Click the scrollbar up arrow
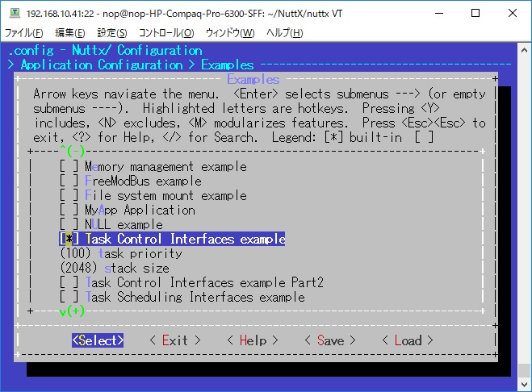 (x=524, y=50)
